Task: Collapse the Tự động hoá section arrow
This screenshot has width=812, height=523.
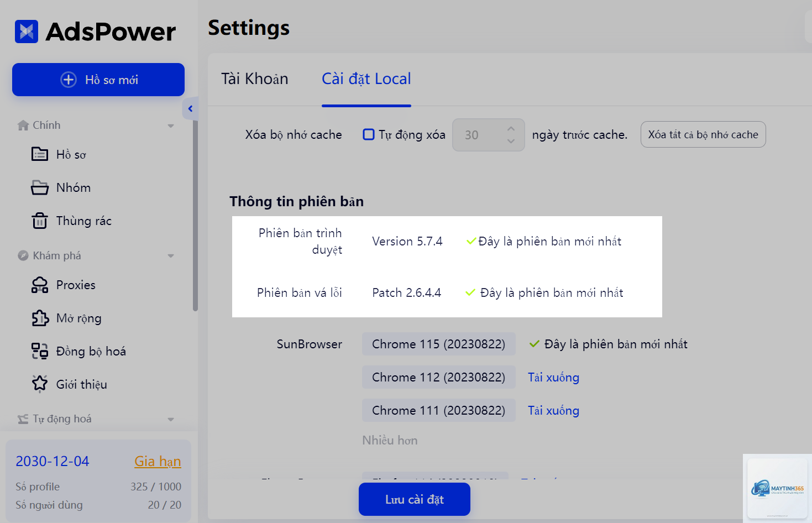Action: coord(171,420)
